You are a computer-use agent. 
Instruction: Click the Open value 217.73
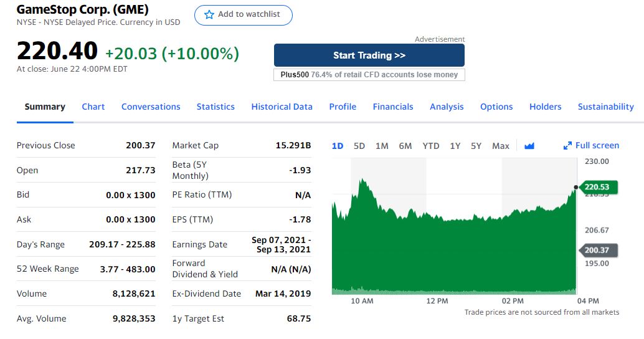pyautogui.click(x=141, y=170)
